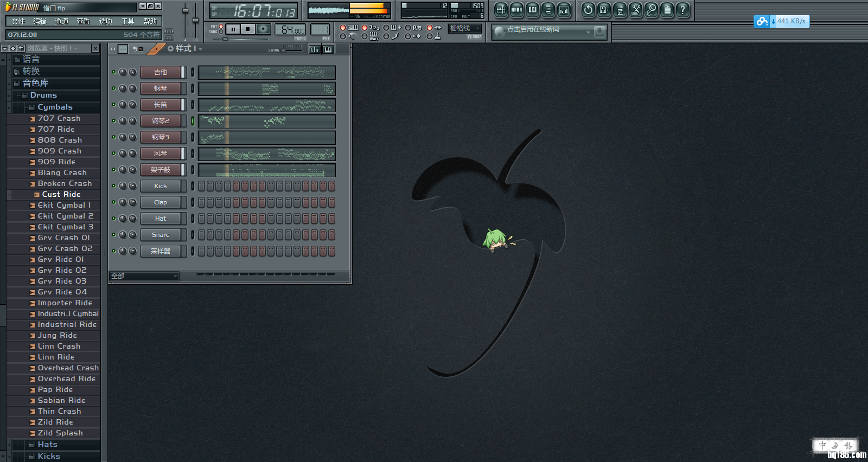
Task: Collapse the Drums folder
Action: coord(9,95)
